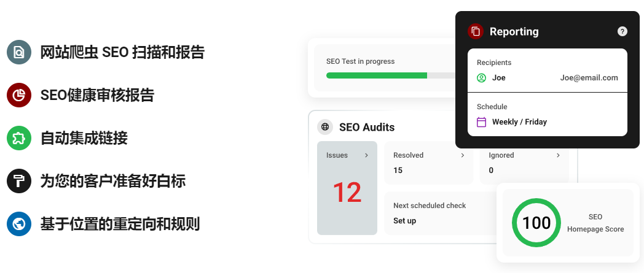The image size is (644, 273).
Task: Expand the Issues chevron arrow
Action: click(366, 155)
